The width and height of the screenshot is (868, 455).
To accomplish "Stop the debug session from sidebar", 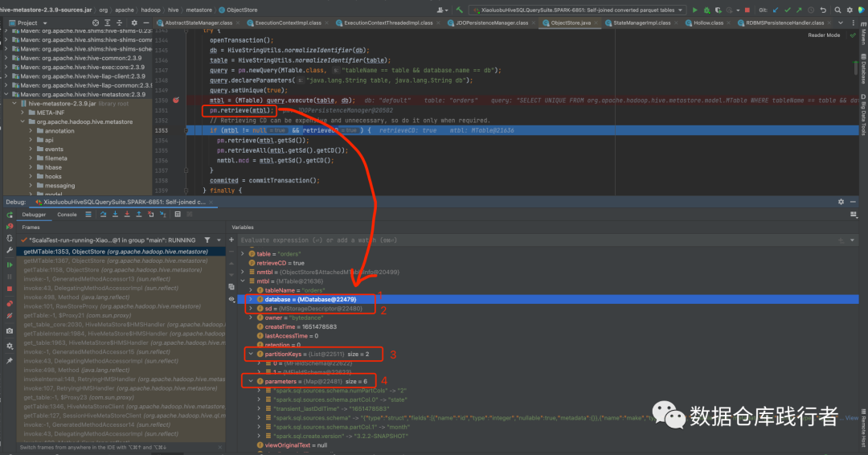I will click(x=10, y=289).
